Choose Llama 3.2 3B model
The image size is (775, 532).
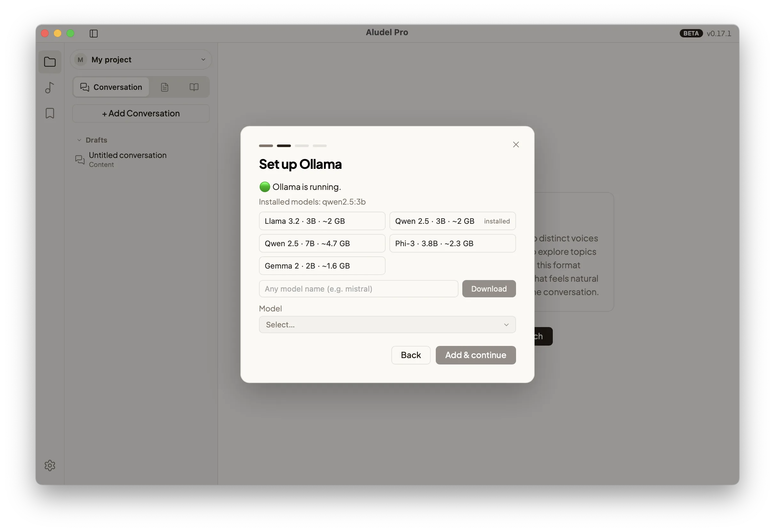pos(322,221)
